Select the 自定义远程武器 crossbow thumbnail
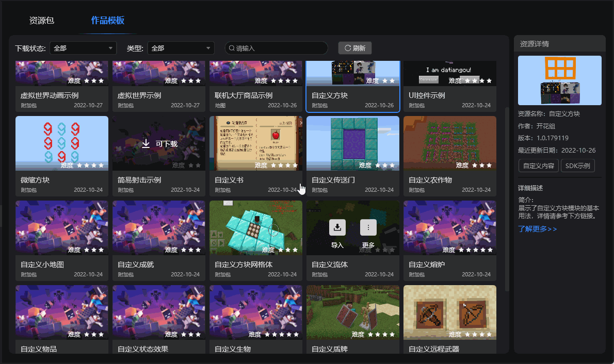This screenshot has height=364, width=614. click(x=450, y=312)
